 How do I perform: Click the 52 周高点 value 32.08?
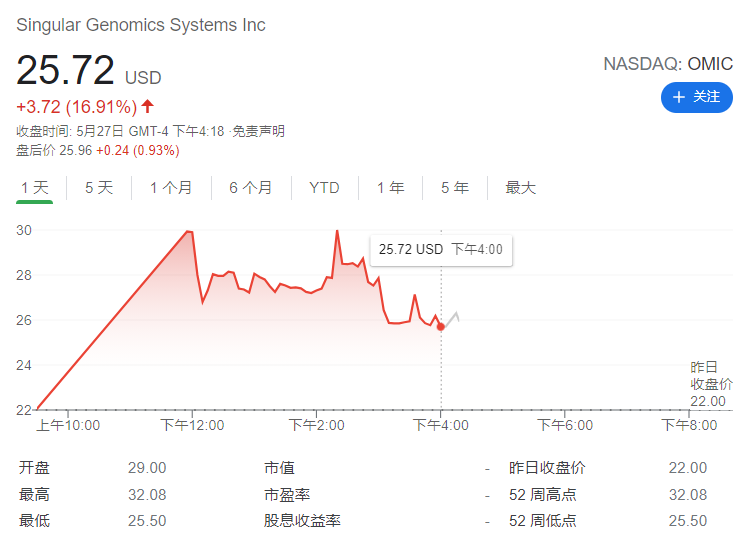click(x=687, y=494)
